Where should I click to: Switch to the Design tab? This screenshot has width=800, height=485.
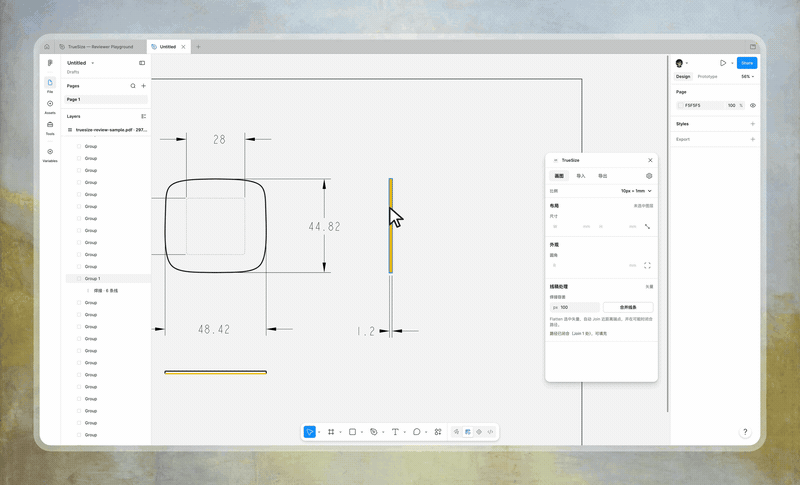click(x=683, y=76)
